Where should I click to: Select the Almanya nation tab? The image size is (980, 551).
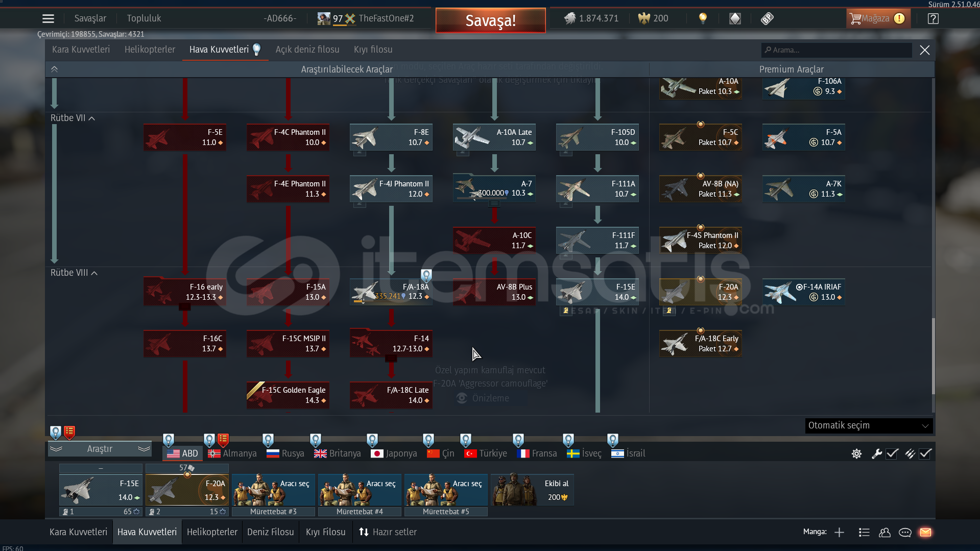click(232, 453)
